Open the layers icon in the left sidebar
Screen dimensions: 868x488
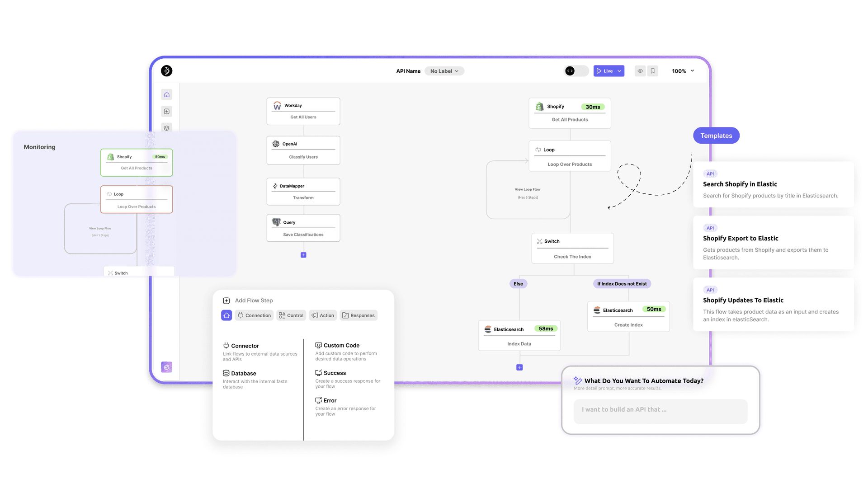coord(167,128)
